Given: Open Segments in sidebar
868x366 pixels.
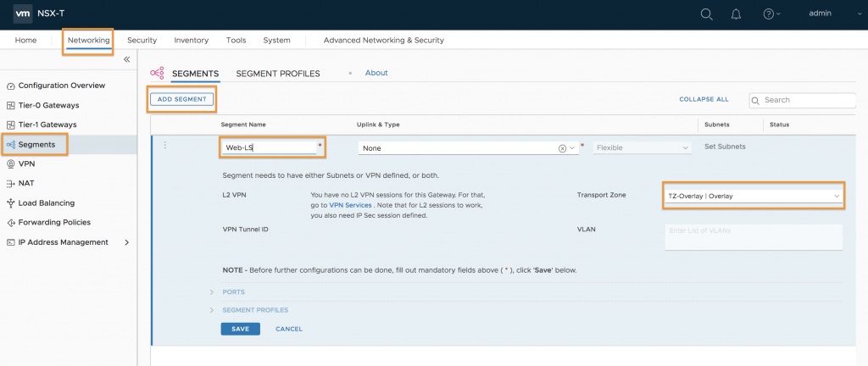Looking at the screenshot, I should 36,144.
